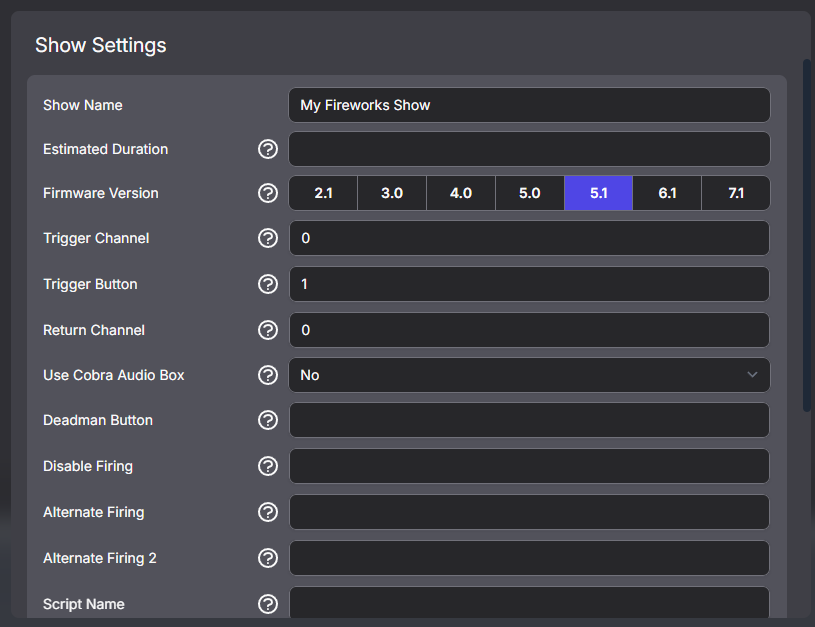The height and width of the screenshot is (627, 815).
Task: Click the Script Name help icon
Action: click(267, 604)
